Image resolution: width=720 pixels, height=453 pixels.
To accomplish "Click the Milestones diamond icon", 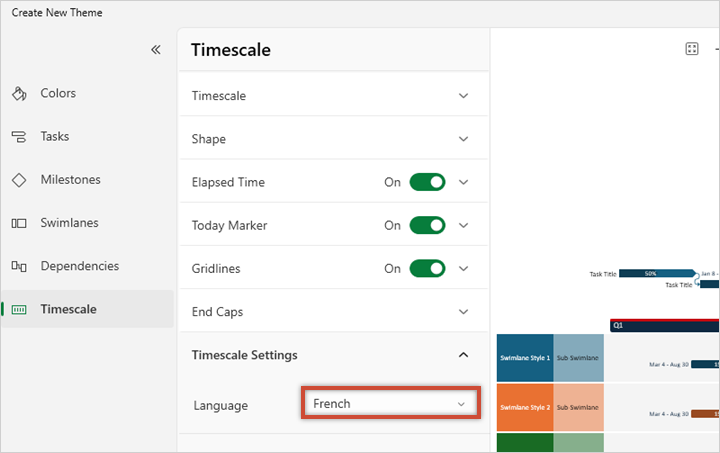I will pyautogui.click(x=19, y=180).
